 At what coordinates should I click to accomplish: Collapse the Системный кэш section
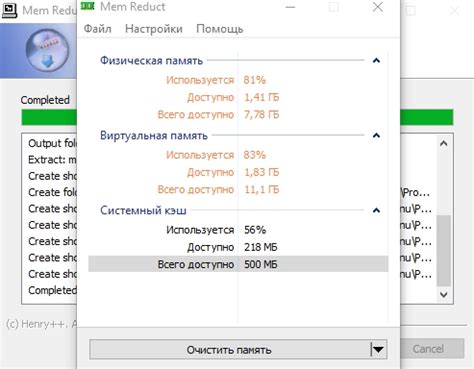coord(376,210)
